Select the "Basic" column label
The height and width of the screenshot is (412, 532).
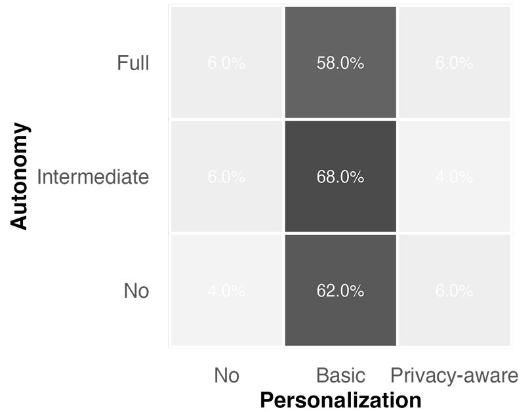(x=340, y=375)
